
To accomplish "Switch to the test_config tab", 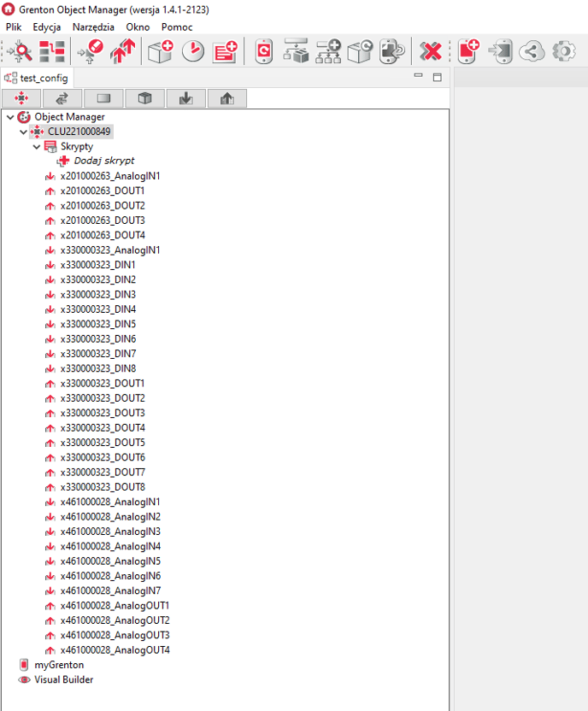I will 37,78.
